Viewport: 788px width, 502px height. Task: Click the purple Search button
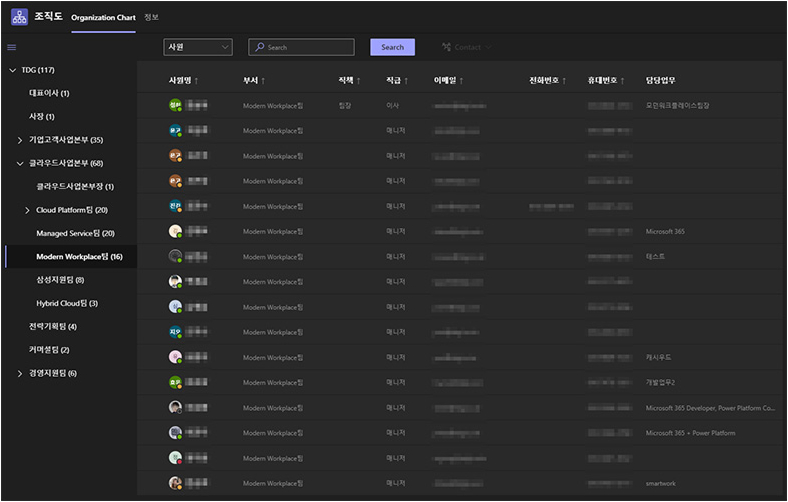392,47
